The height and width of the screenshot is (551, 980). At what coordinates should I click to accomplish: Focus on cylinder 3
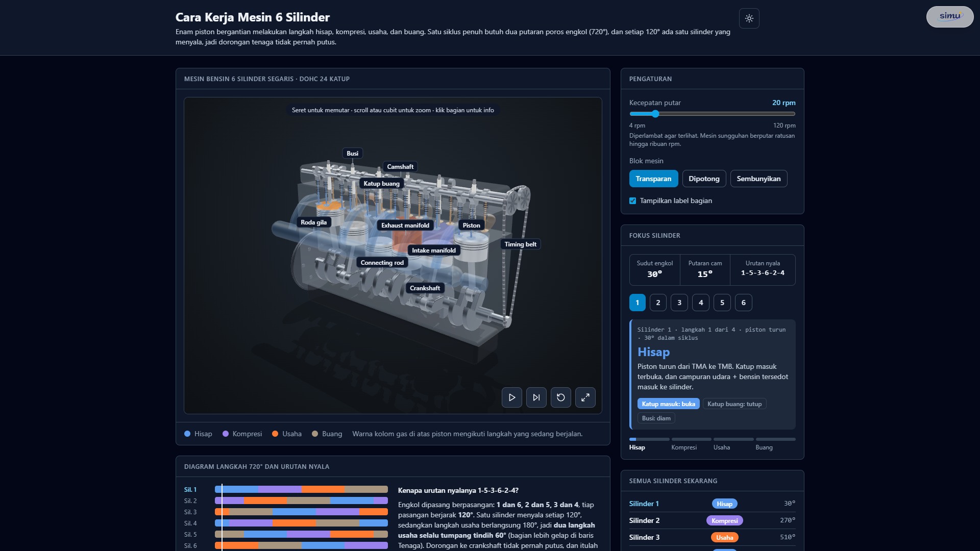tap(679, 303)
